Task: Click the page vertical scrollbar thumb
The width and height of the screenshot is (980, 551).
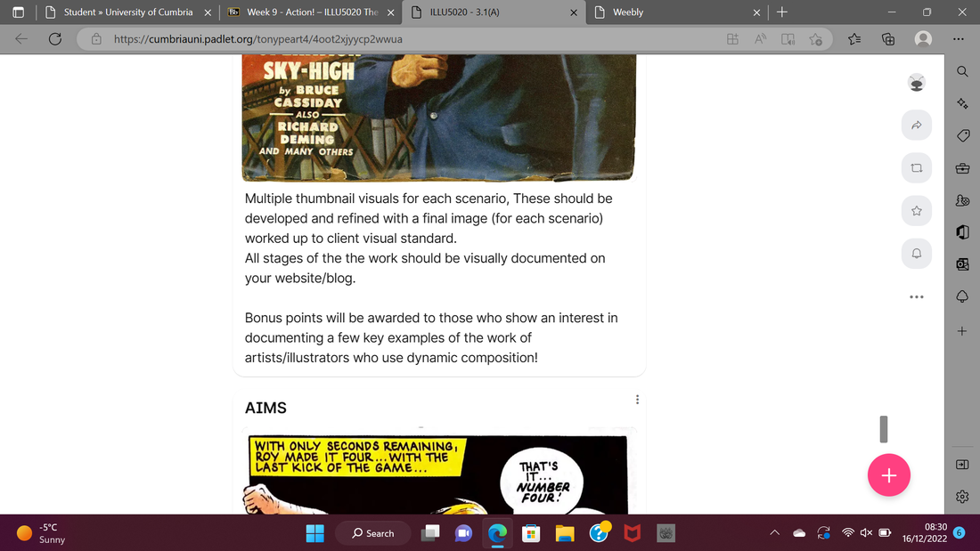Action: pyautogui.click(x=883, y=429)
